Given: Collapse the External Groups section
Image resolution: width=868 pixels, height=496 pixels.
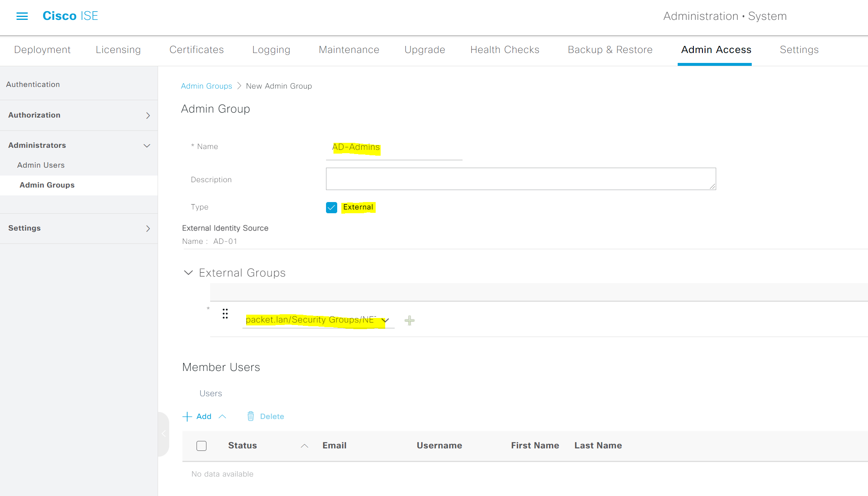Looking at the screenshot, I should [x=188, y=273].
